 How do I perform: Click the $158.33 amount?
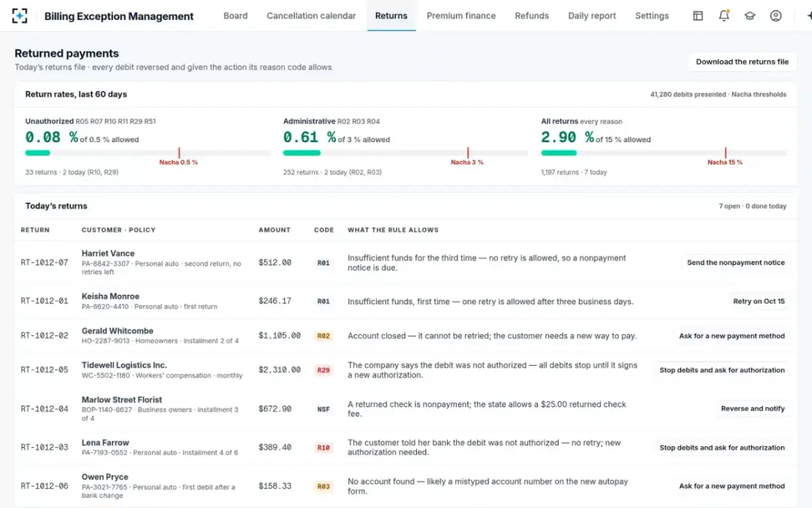click(275, 486)
